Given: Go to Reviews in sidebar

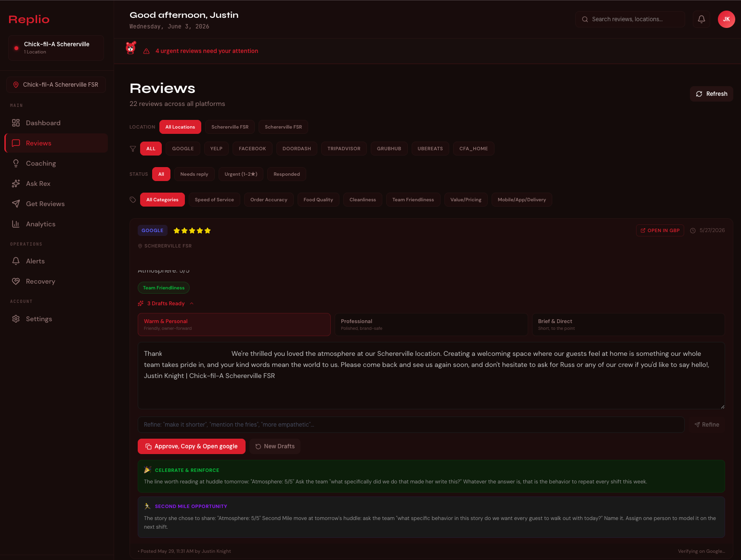Looking at the screenshot, I should (x=56, y=143).
